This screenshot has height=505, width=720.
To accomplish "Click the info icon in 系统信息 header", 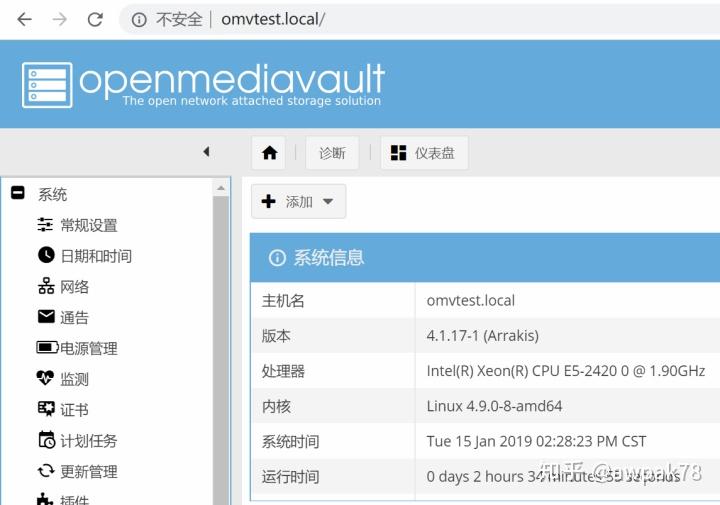I will coord(277,258).
